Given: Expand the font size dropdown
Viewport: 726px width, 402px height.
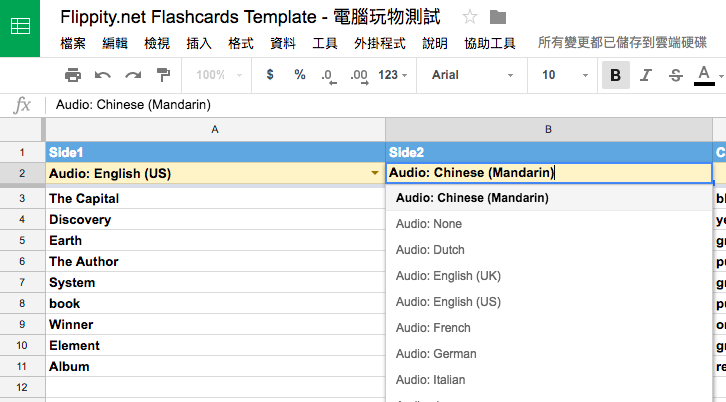Looking at the screenshot, I should (560, 75).
